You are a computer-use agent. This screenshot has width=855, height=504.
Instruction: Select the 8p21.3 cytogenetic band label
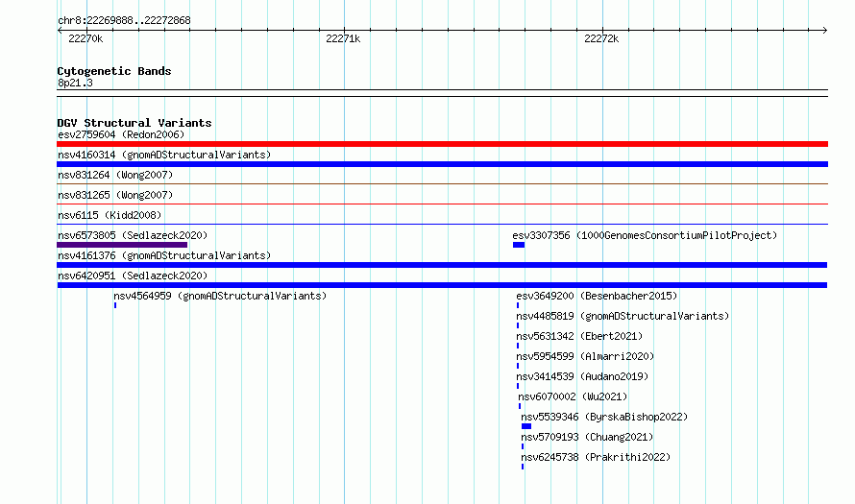tap(75, 83)
